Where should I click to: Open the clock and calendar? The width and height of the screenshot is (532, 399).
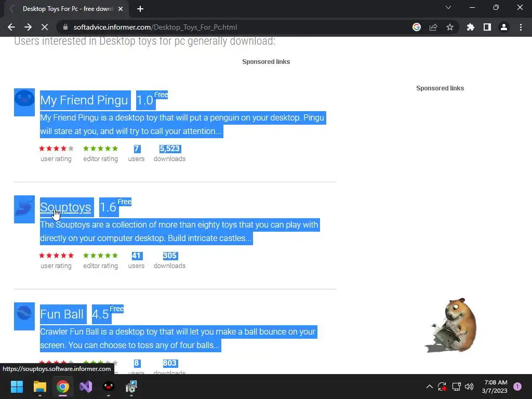[x=495, y=387]
